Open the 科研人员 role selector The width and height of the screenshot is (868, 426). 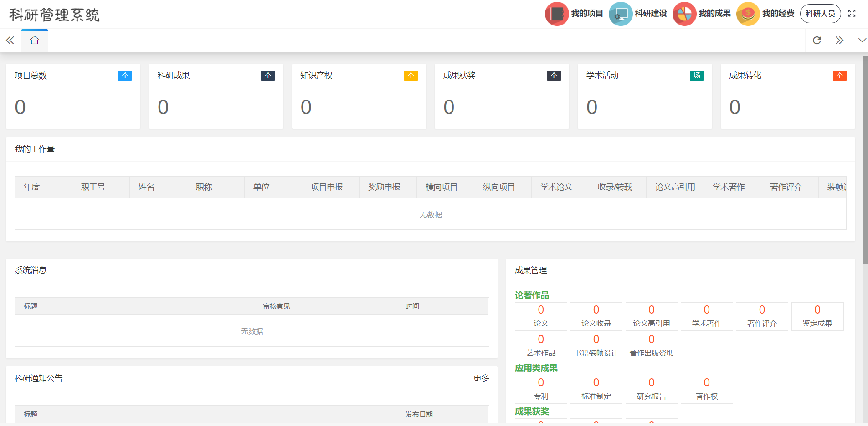point(820,14)
